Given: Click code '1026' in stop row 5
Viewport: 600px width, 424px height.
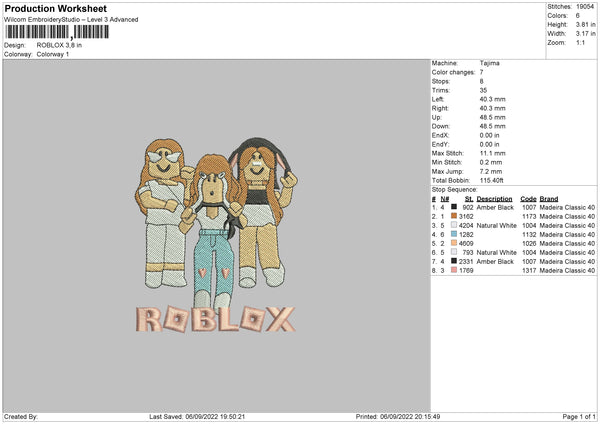Looking at the screenshot, I should pos(529,243).
